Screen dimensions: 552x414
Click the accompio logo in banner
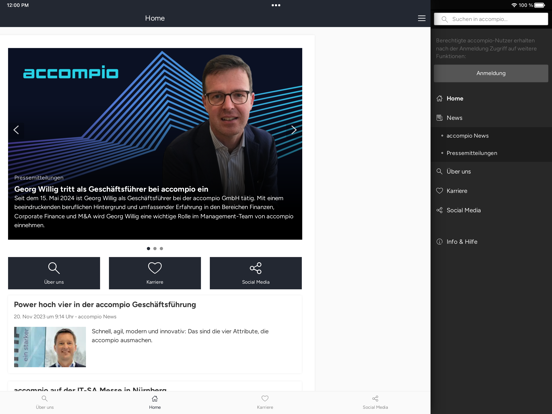point(70,72)
